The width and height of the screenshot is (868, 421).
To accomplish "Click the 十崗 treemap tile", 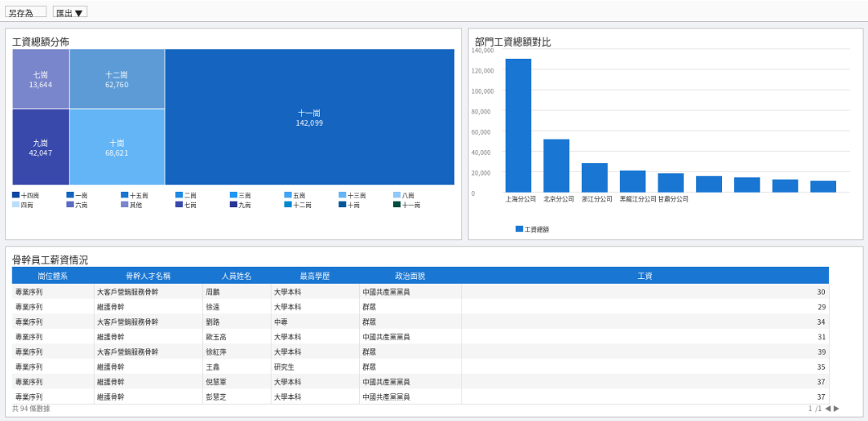I will [117, 148].
